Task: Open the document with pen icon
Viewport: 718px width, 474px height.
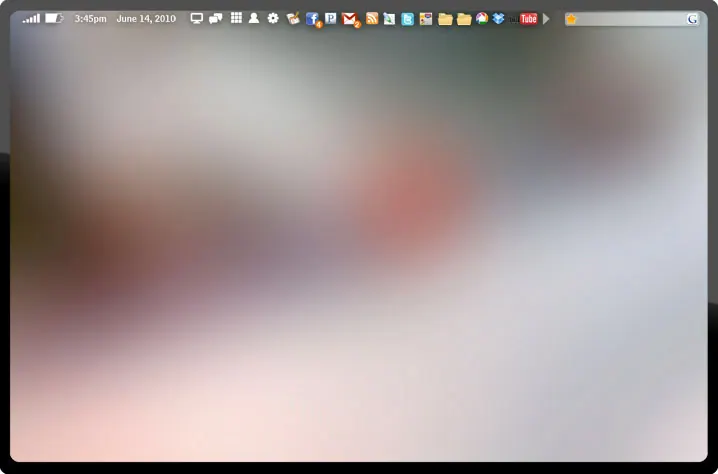Action: 389,19
